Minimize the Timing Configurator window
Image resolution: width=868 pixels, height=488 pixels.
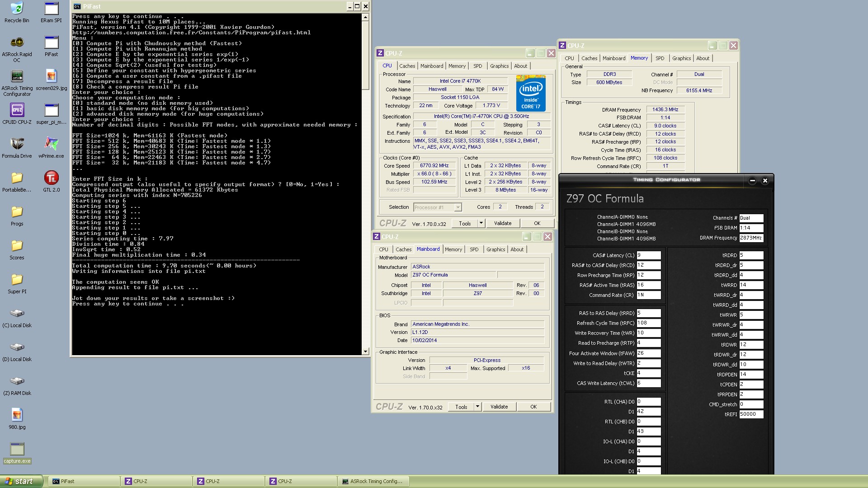point(752,180)
